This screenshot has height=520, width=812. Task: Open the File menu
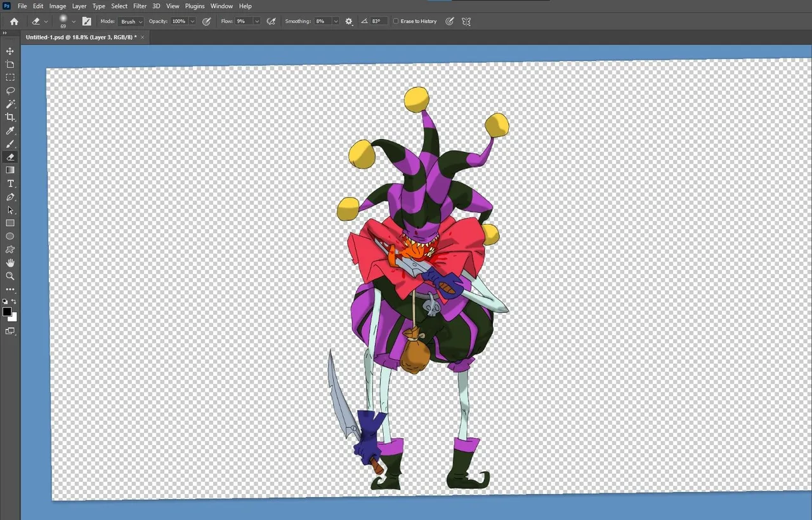tap(23, 6)
